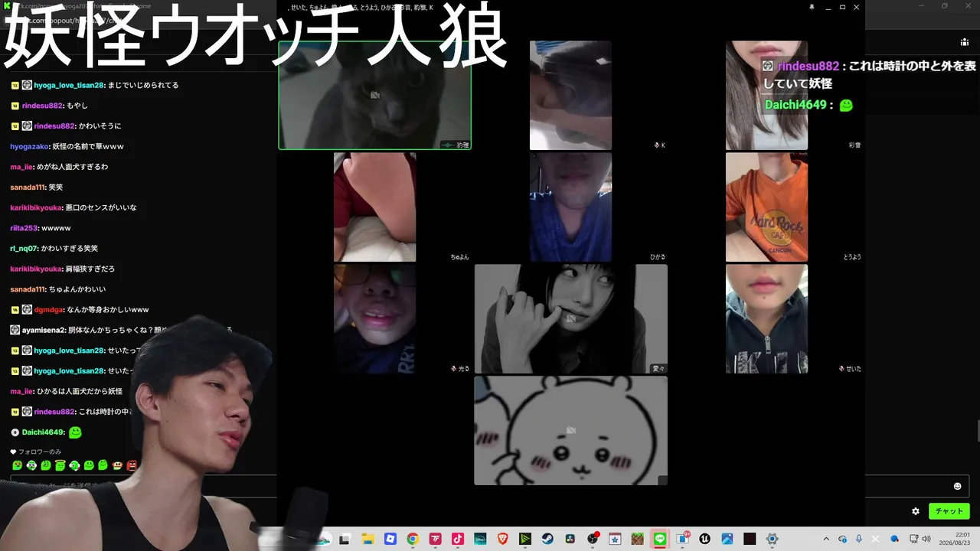Open Settings gear in the taskbar
This screenshot has width=980, height=551.
pyautogui.click(x=772, y=539)
